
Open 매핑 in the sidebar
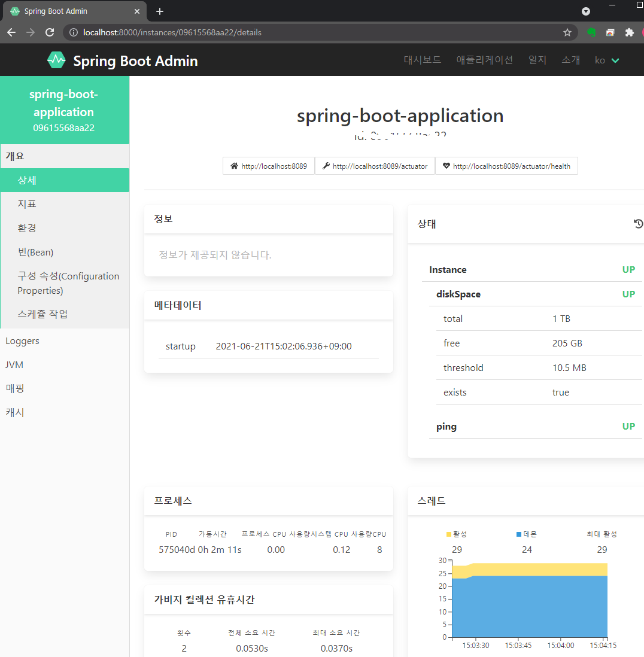[x=65, y=388]
